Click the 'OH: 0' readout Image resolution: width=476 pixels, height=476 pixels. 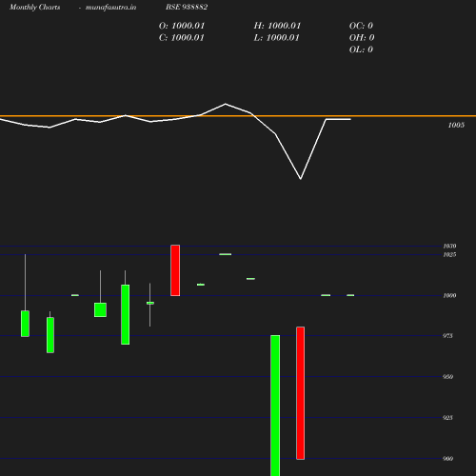click(x=362, y=38)
